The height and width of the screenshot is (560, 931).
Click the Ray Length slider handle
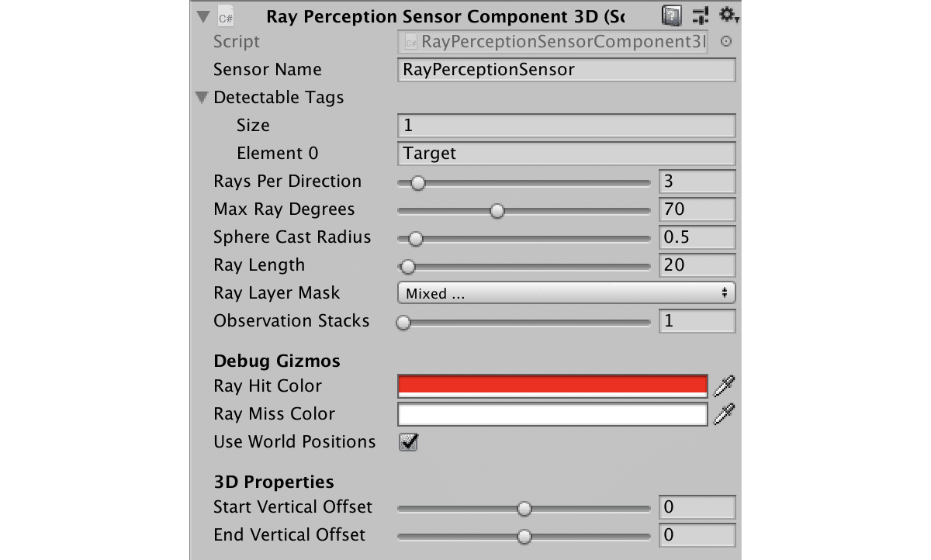(x=407, y=265)
